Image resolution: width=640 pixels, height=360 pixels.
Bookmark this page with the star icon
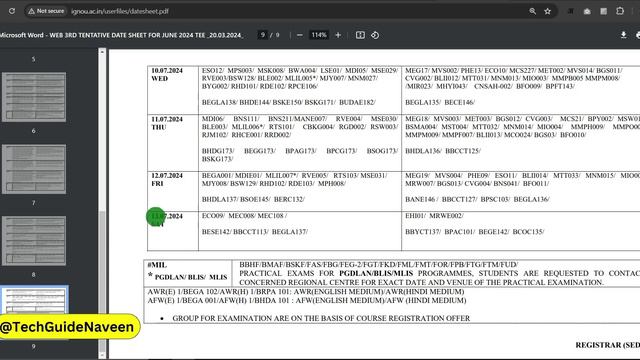[547, 11]
